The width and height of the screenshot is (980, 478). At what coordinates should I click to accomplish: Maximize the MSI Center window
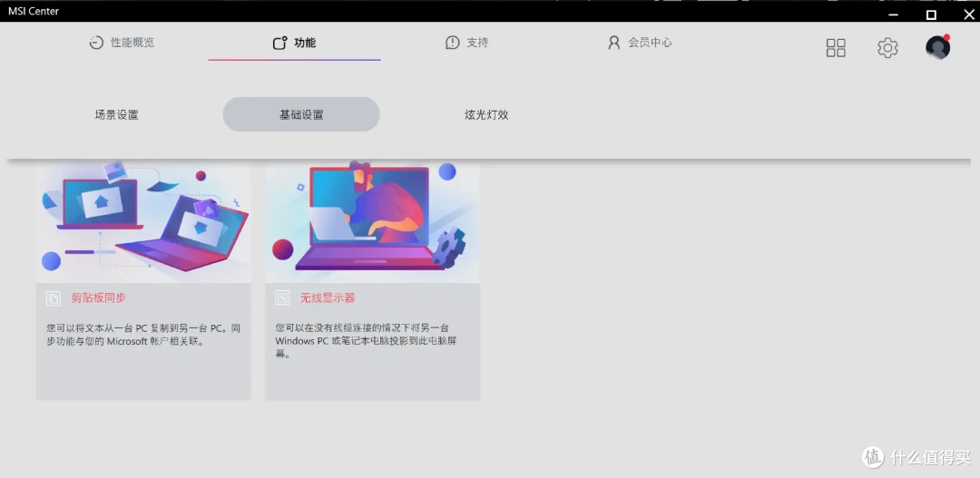tap(931, 14)
